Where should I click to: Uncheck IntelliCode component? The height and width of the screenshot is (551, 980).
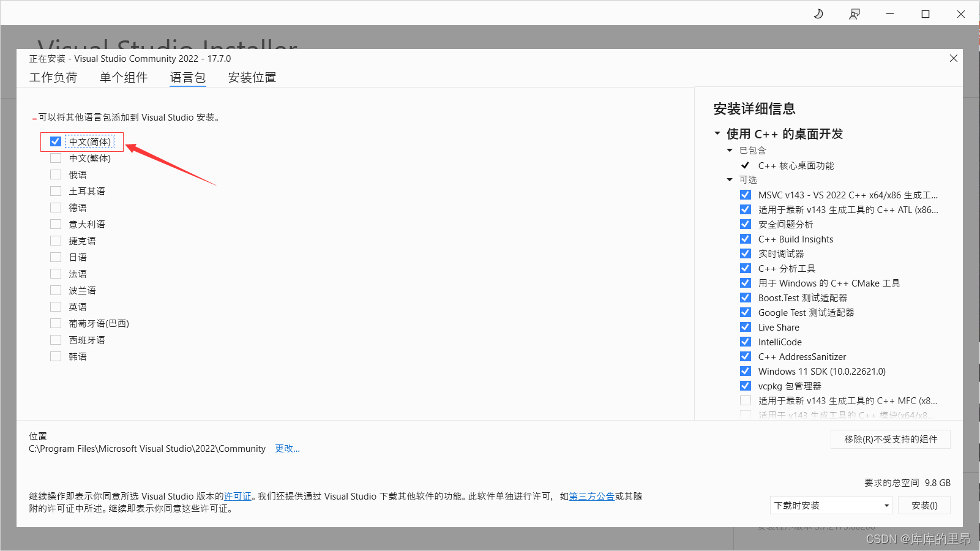(746, 342)
